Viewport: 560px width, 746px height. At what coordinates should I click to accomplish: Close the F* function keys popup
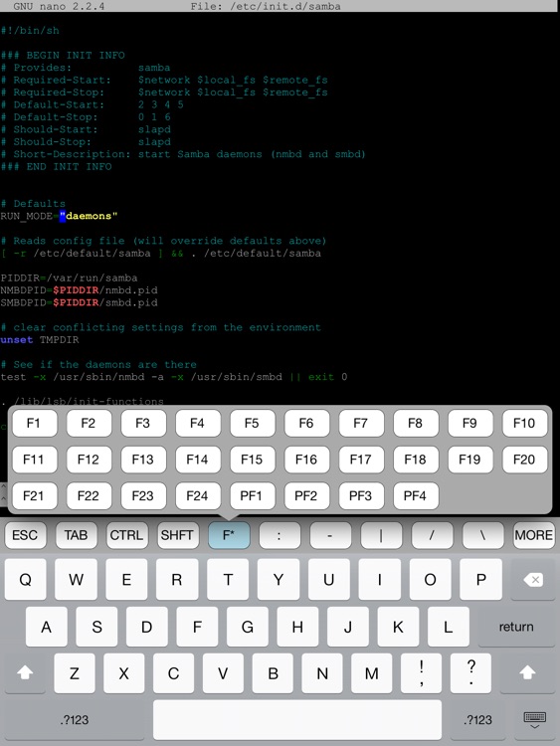coord(229,535)
